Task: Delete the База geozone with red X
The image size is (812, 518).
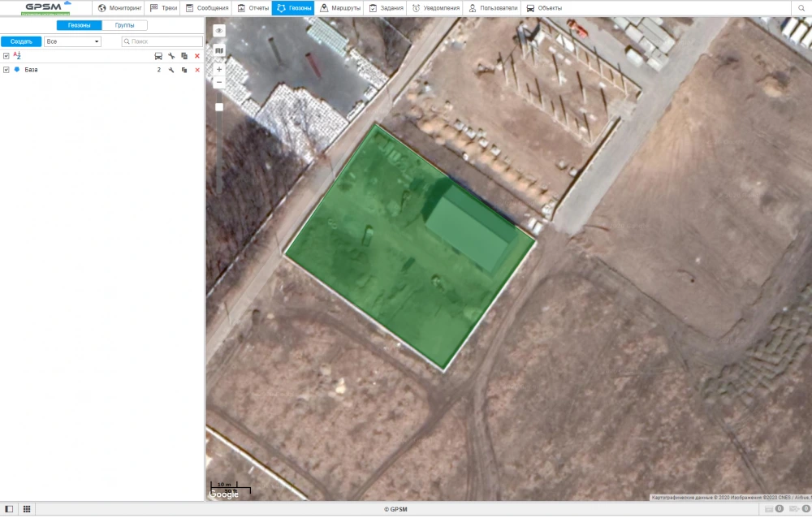Action: [197, 71]
